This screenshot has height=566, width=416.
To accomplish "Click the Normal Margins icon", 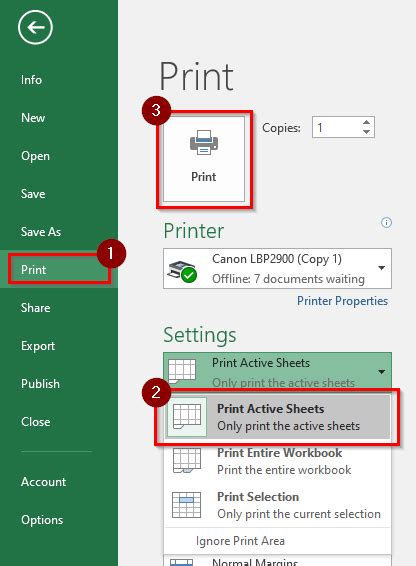I will (x=181, y=562).
